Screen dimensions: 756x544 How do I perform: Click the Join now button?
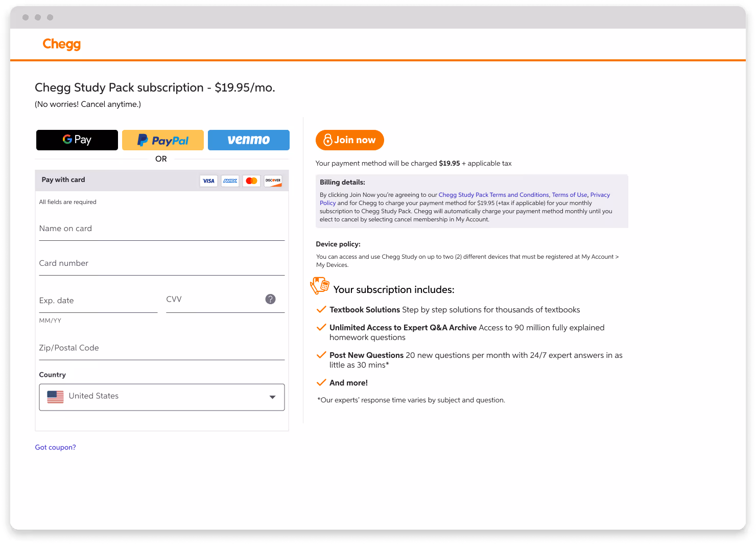point(350,140)
